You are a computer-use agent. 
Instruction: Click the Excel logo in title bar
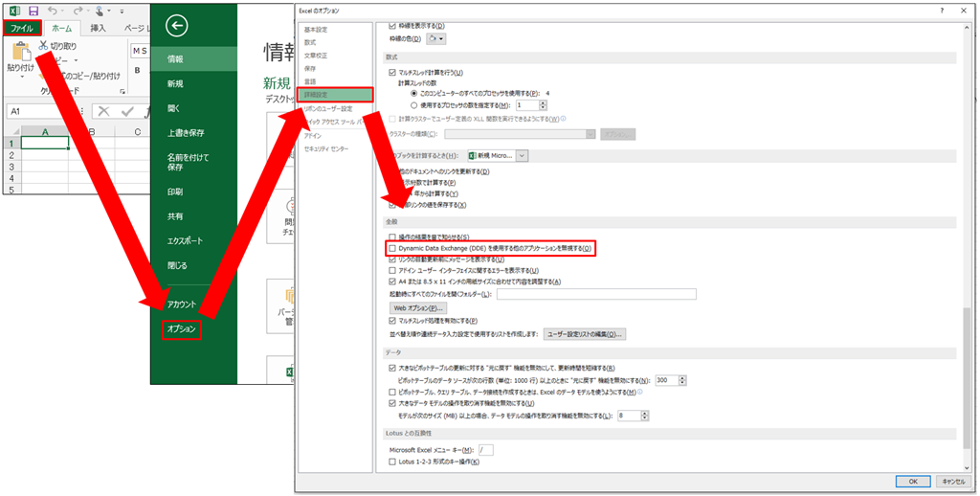(x=13, y=11)
